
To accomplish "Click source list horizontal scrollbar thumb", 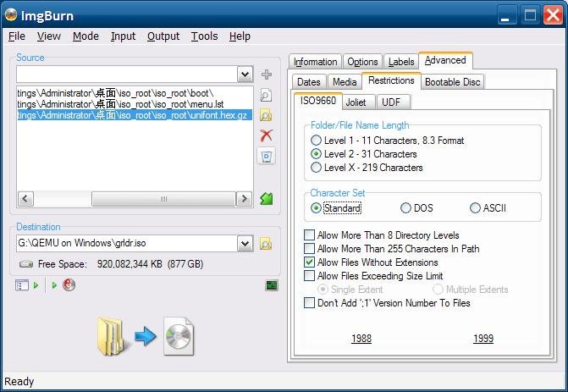I will tap(163, 199).
